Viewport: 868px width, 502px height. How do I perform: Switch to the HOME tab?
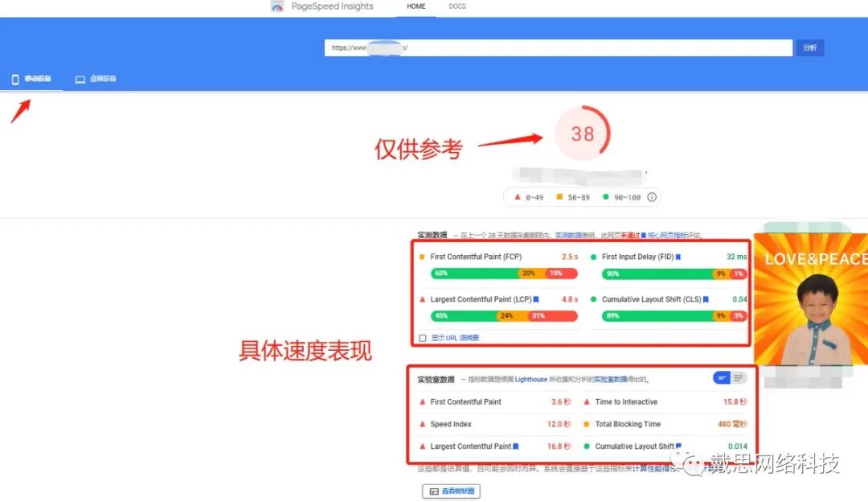click(416, 6)
